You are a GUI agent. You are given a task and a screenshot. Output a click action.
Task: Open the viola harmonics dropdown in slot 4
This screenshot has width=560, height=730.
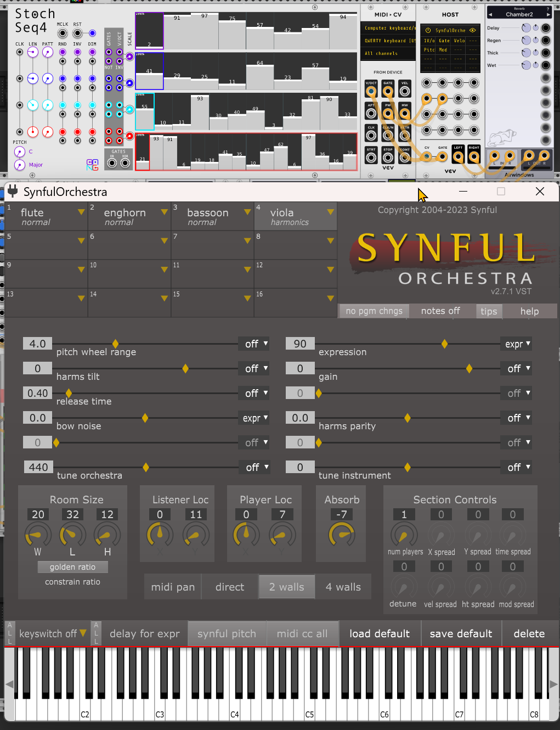pyautogui.click(x=330, y=212)
